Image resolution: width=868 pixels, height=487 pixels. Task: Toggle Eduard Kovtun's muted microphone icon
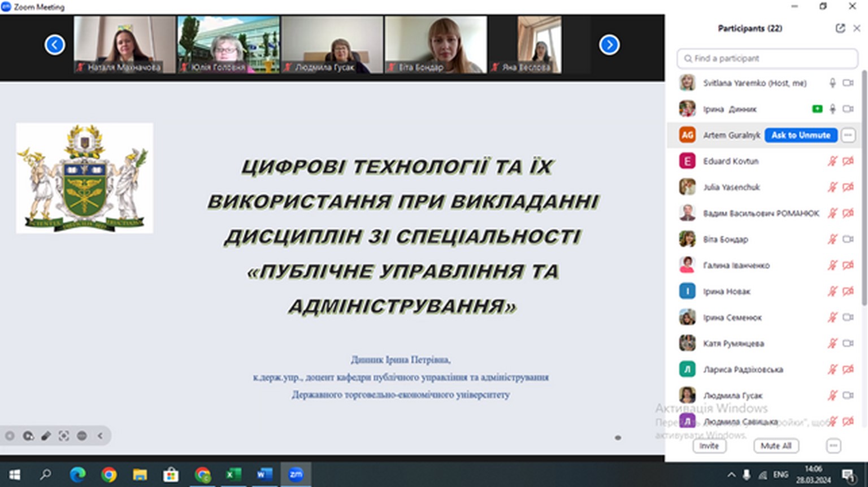(x=832, y=162)
